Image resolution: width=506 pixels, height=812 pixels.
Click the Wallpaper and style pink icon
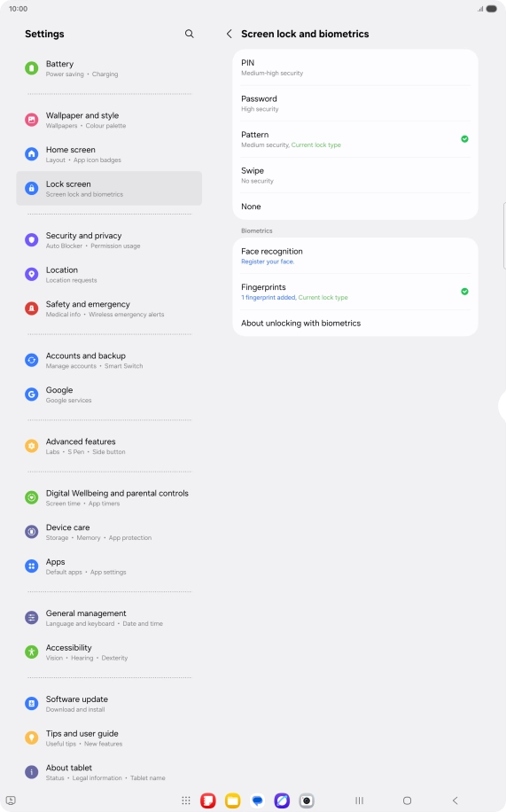pos(32,120)
